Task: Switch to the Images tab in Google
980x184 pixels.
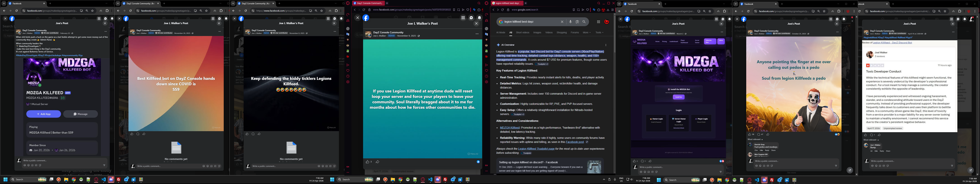Action: pyautogui.click(x=537, y=33)
